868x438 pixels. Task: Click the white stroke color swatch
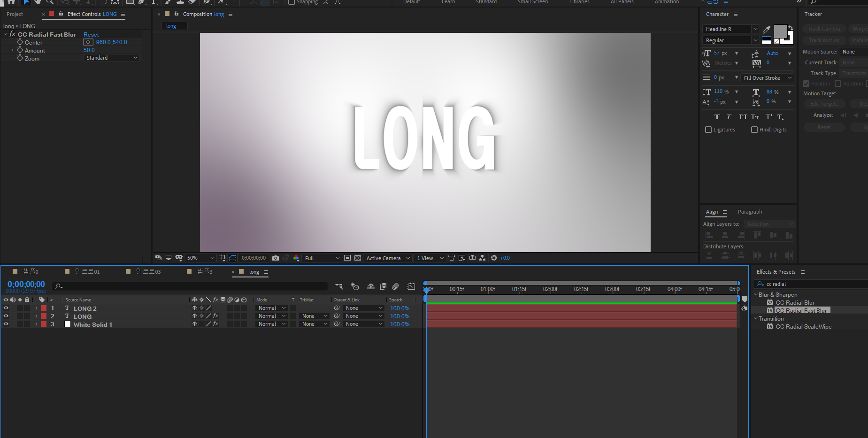[x=790, y=40]
